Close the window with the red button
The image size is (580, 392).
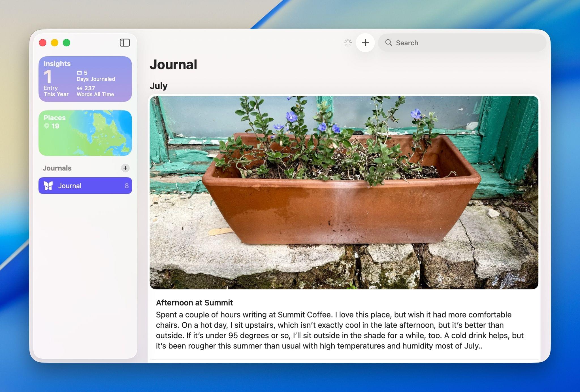43,43
